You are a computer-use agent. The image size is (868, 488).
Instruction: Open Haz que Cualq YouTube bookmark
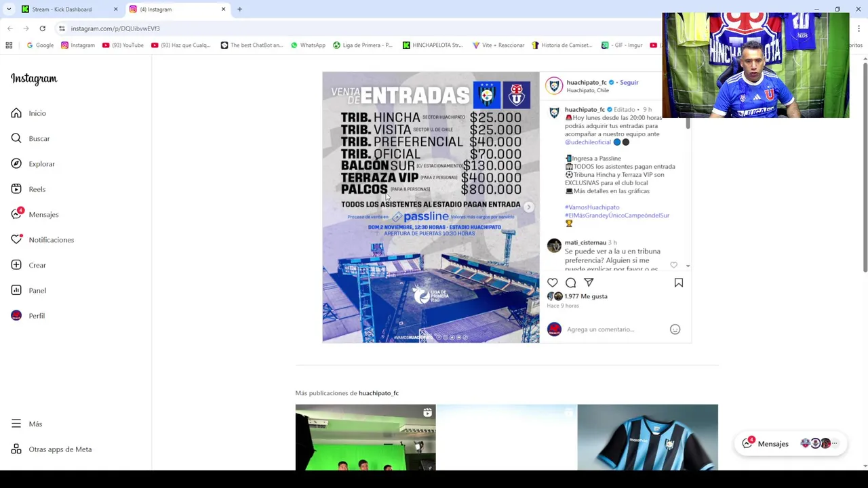(181, 45)
